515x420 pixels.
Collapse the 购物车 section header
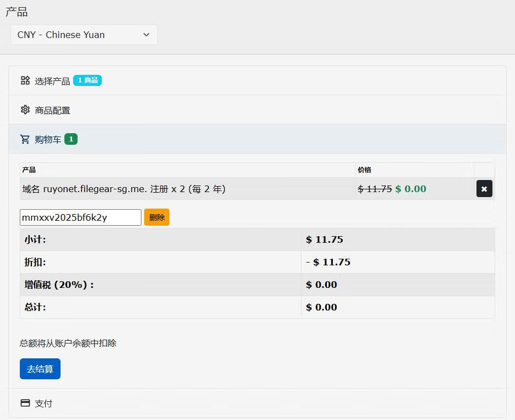click(48, 139)
